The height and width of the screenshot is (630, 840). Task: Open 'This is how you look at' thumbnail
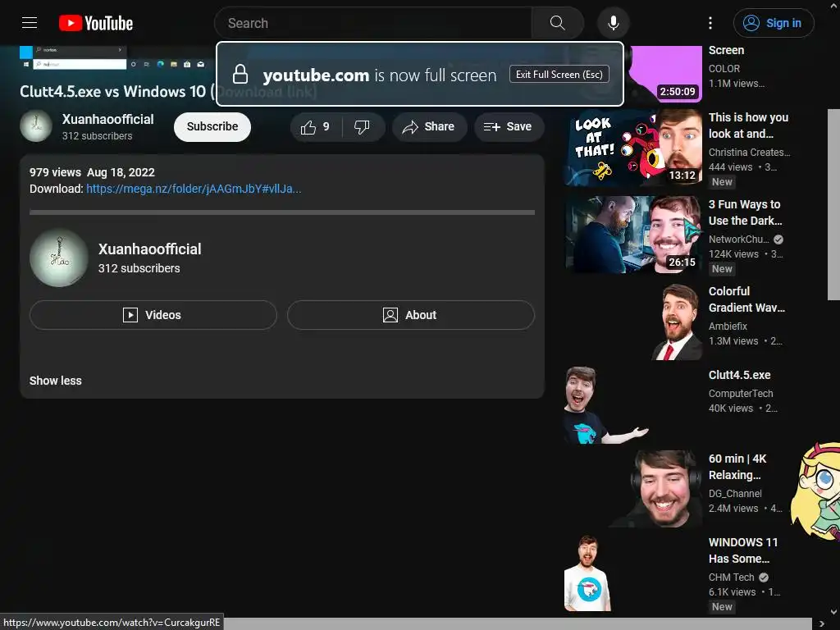632,148
